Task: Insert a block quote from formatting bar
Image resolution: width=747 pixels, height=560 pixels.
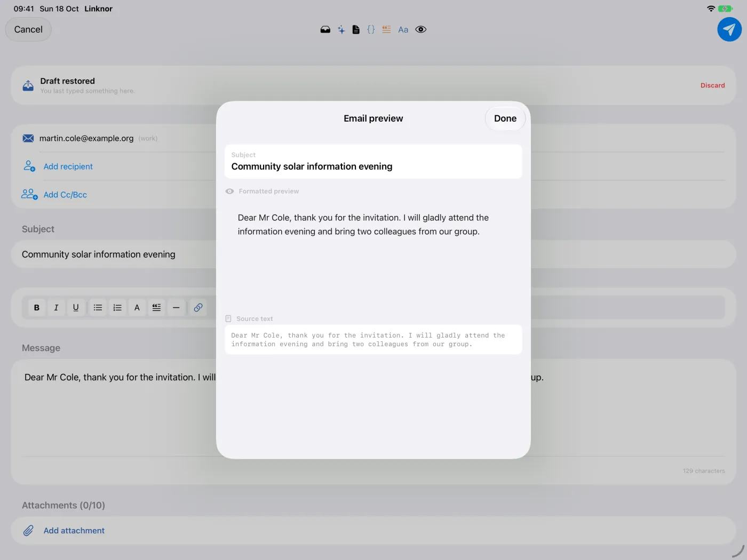Action: (x=156, y=307)
